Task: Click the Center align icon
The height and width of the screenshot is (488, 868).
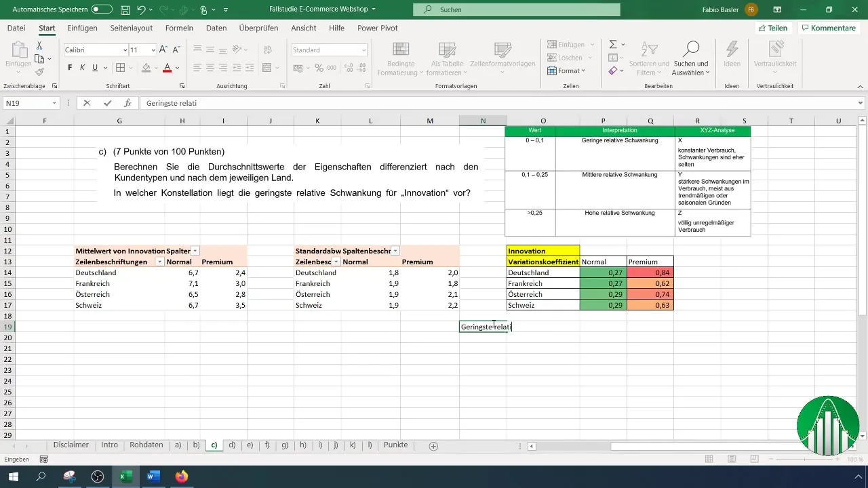Action: pyautogui.click(x=210, y=68)
